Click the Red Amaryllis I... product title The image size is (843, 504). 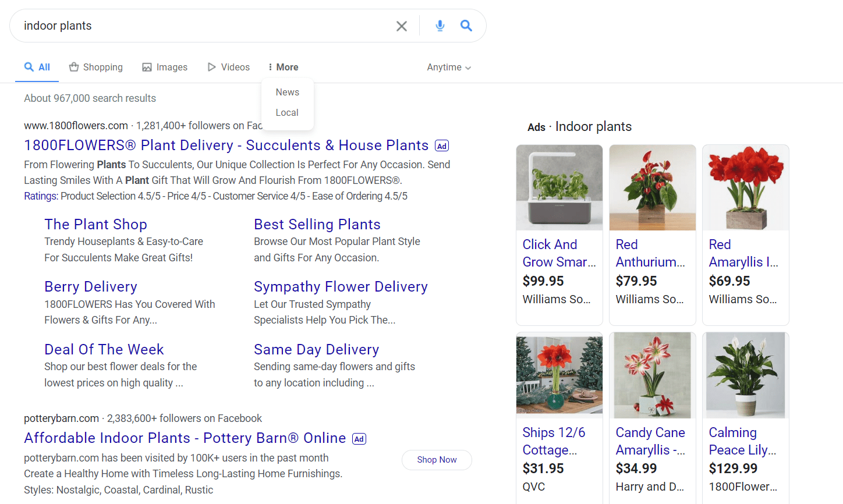pos(743,253)
